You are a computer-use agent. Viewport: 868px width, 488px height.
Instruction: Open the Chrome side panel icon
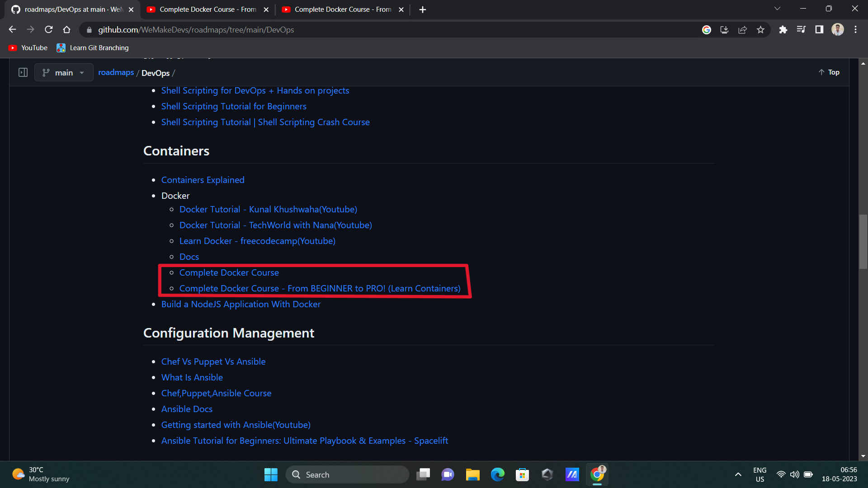819,29
